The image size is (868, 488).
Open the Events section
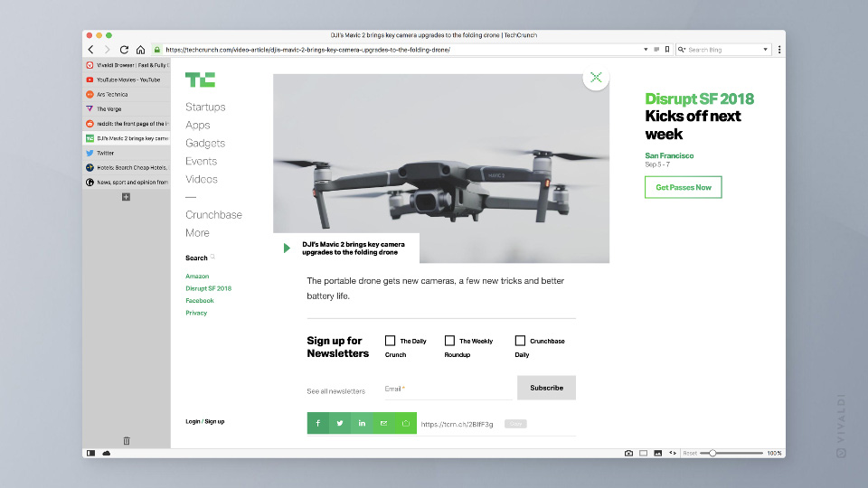(x=201, y=161)
